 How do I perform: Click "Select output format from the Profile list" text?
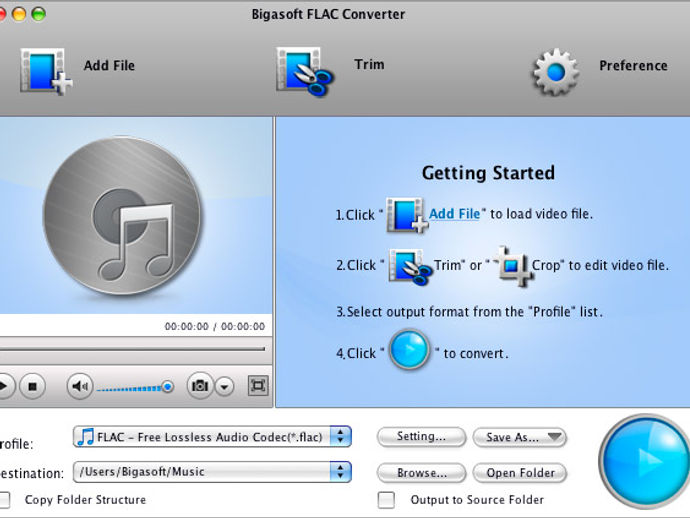470,312
